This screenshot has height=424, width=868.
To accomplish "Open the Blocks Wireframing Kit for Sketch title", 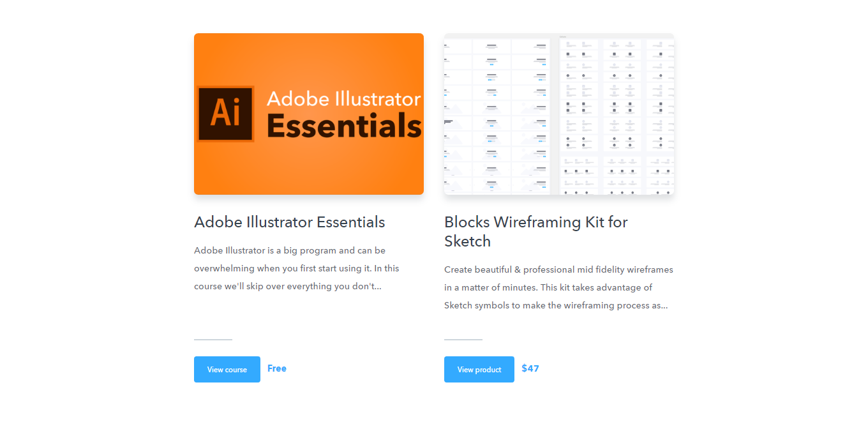I will [536, 232].
